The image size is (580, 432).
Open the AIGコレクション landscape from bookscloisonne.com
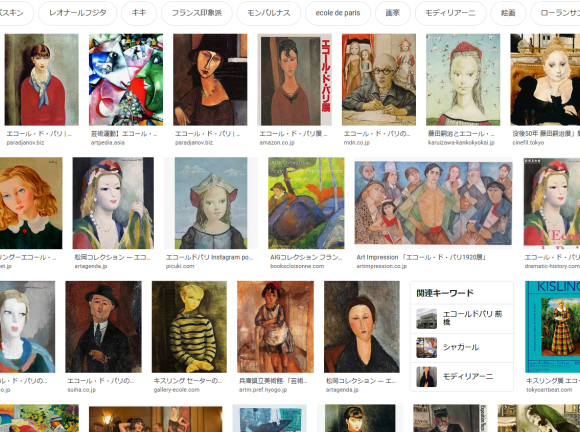click(306, 203)
